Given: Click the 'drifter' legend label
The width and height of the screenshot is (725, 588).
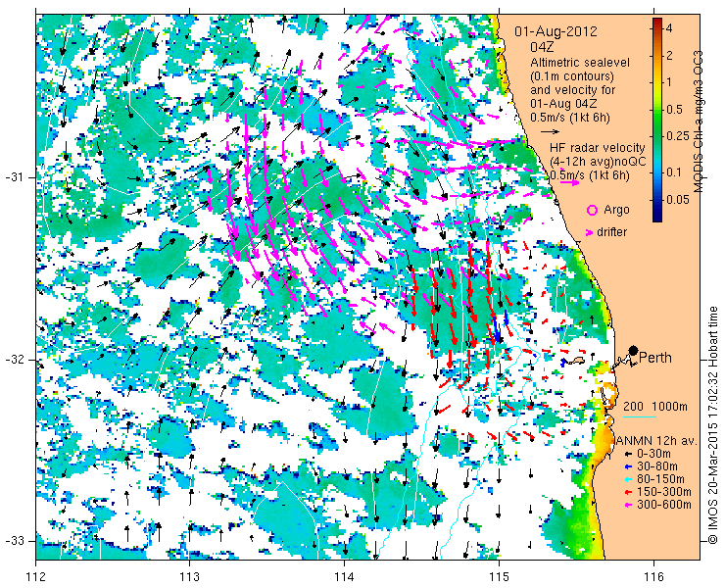Looking at the screenshot, I should (x=611, y=232).
